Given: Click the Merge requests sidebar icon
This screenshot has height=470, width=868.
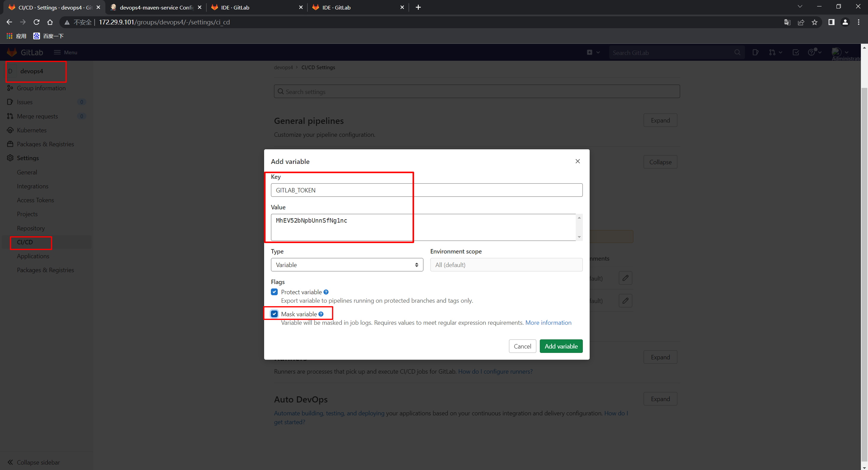Looking at the screenshot, I should (10, 116).
